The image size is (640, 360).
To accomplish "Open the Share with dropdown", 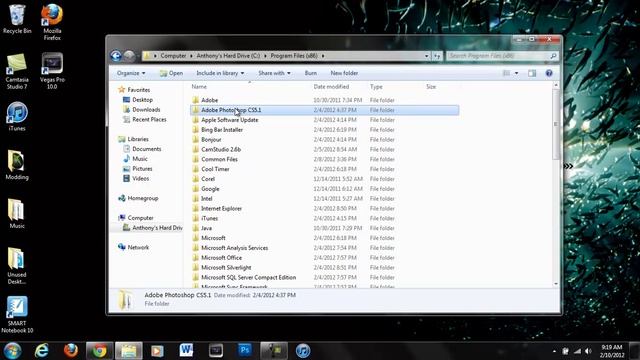I will point(274,73).
